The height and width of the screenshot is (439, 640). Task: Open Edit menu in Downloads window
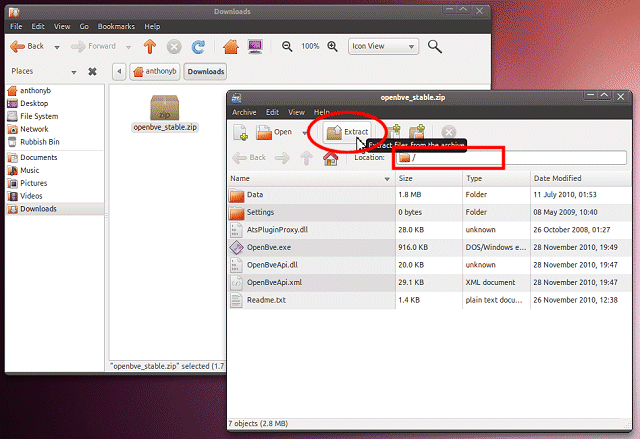38,27
